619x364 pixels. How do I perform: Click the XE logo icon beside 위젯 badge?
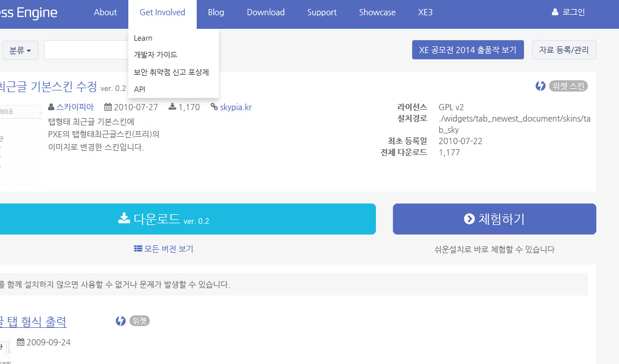120,321
